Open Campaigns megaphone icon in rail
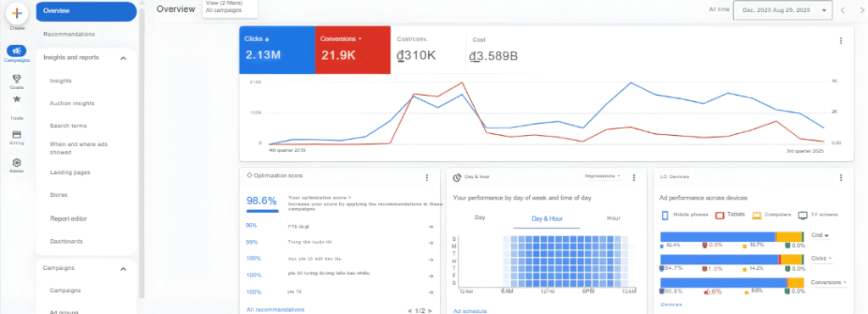Viewport: 868px width, 314px height. (17, 51)
